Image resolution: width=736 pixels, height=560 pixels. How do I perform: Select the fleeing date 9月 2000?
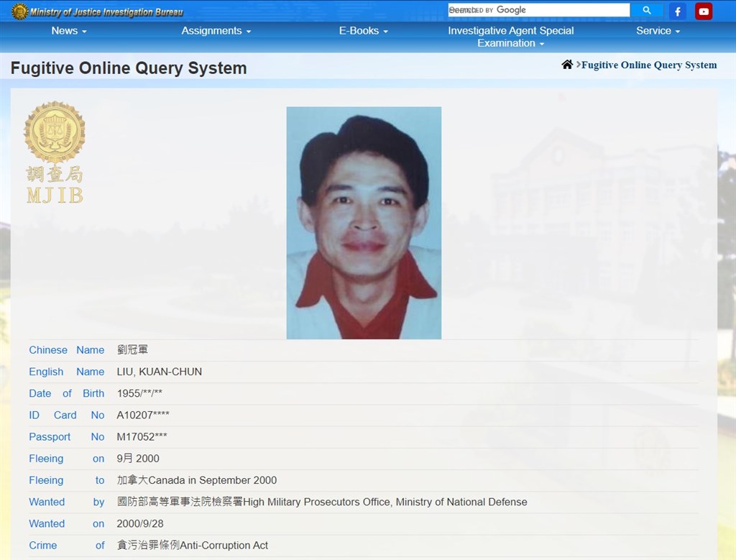click(138, 459)
